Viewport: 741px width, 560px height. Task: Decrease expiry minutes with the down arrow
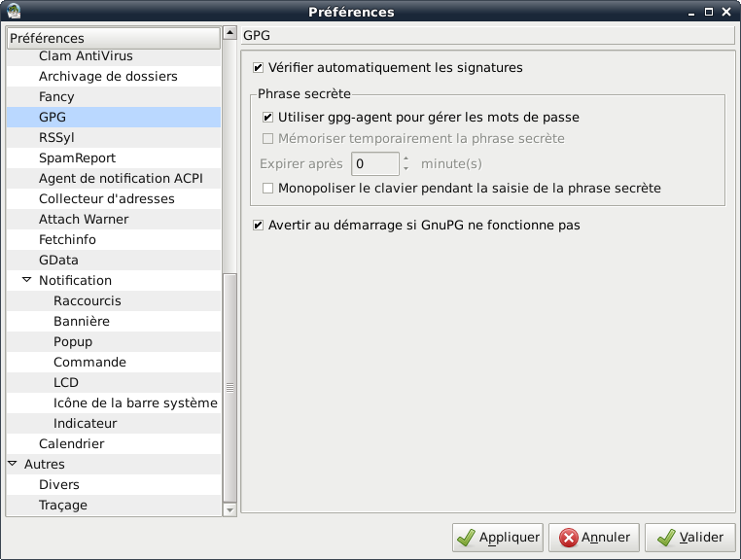(406, 169)
